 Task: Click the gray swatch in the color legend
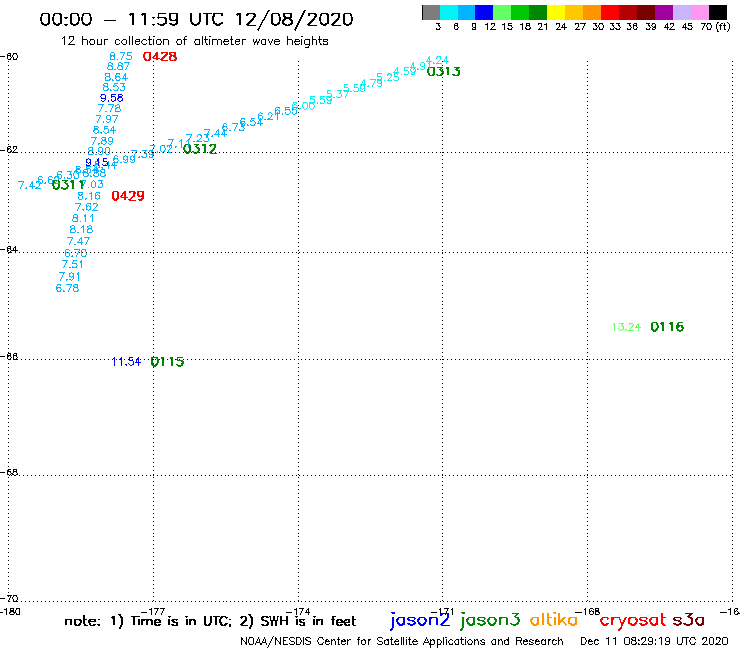[431, 12]
